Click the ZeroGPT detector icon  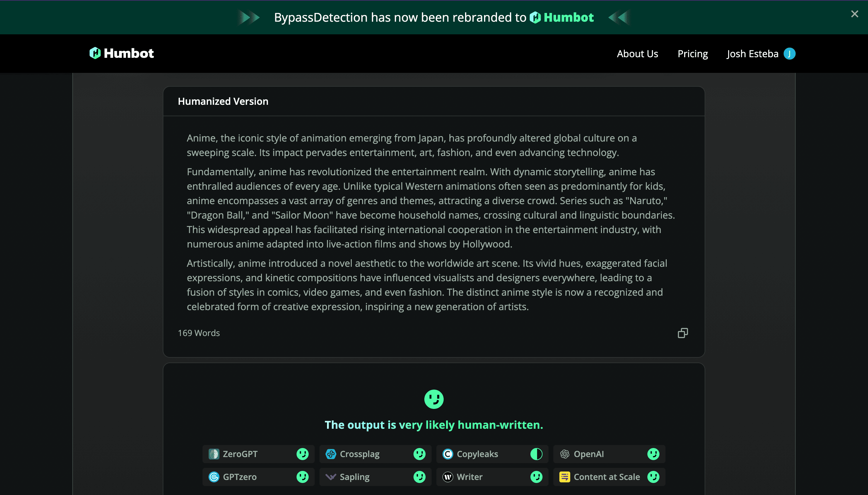coord(214,454)
